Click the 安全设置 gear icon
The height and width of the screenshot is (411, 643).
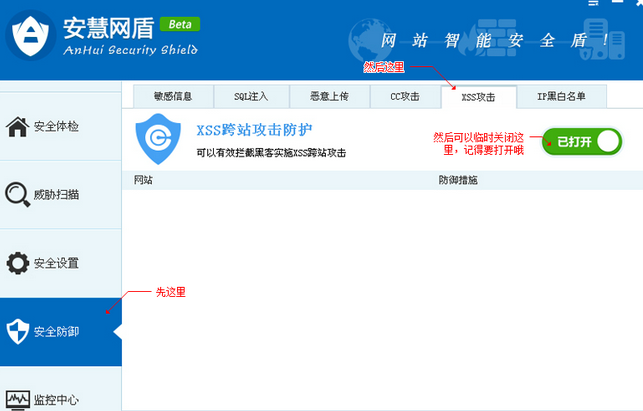coord(17,263)
